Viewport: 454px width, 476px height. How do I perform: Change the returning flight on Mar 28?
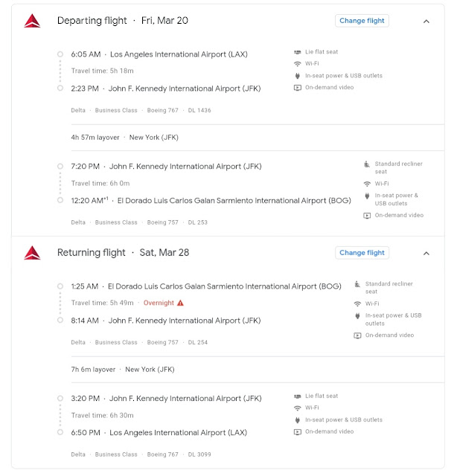point(362,253)
